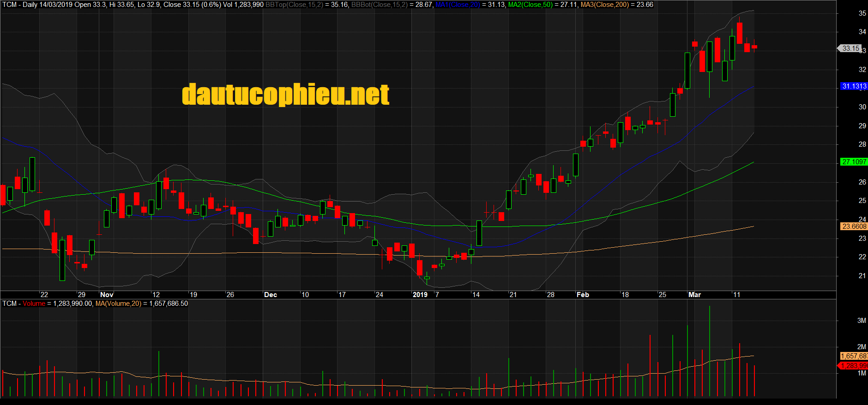Click the 2M volume axis label
Viewport: 868px width, 405px height.
tap(862, 347)
